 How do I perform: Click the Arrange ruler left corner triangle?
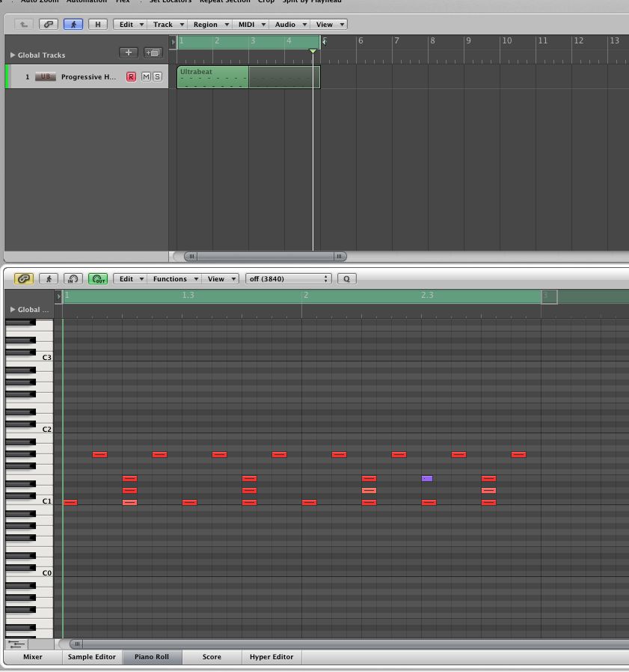(173, 42)
